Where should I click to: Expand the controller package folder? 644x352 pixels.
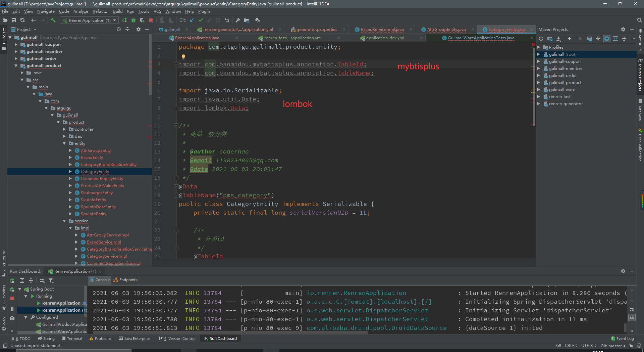coord(64,129)
